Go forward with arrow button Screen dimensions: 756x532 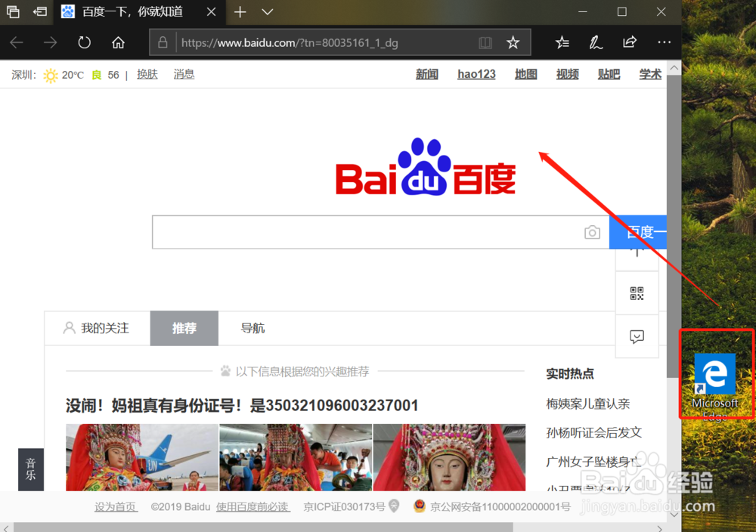[x=50, y=43]
